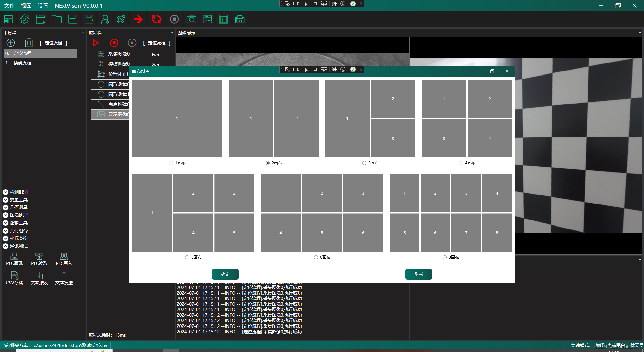Add a new flow with the plus icon

point(10,43)
